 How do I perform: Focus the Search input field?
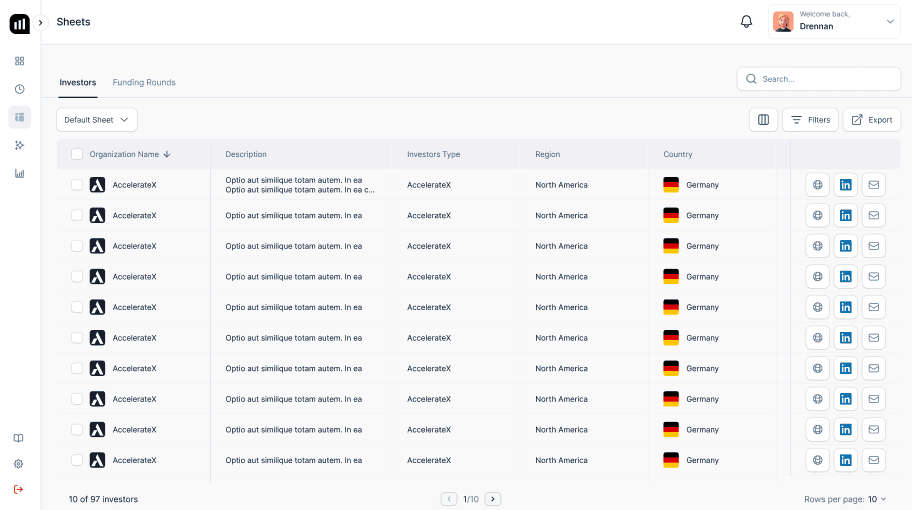tap(818, 79)
